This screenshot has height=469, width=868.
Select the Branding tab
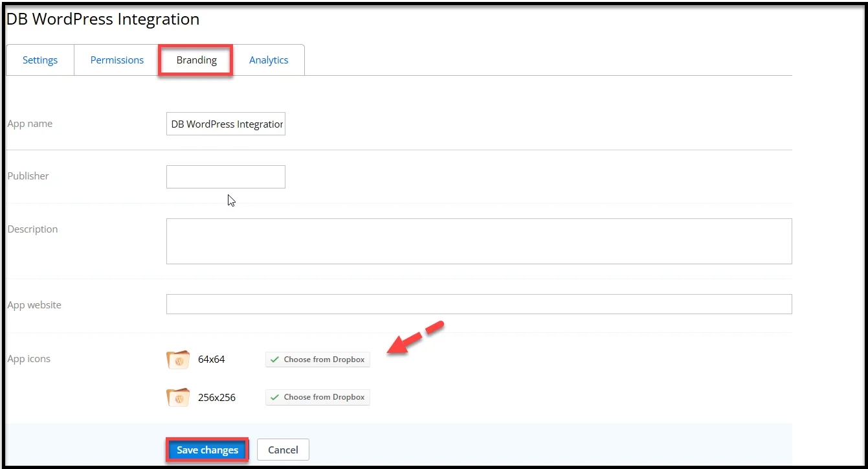tap(196, 60)
